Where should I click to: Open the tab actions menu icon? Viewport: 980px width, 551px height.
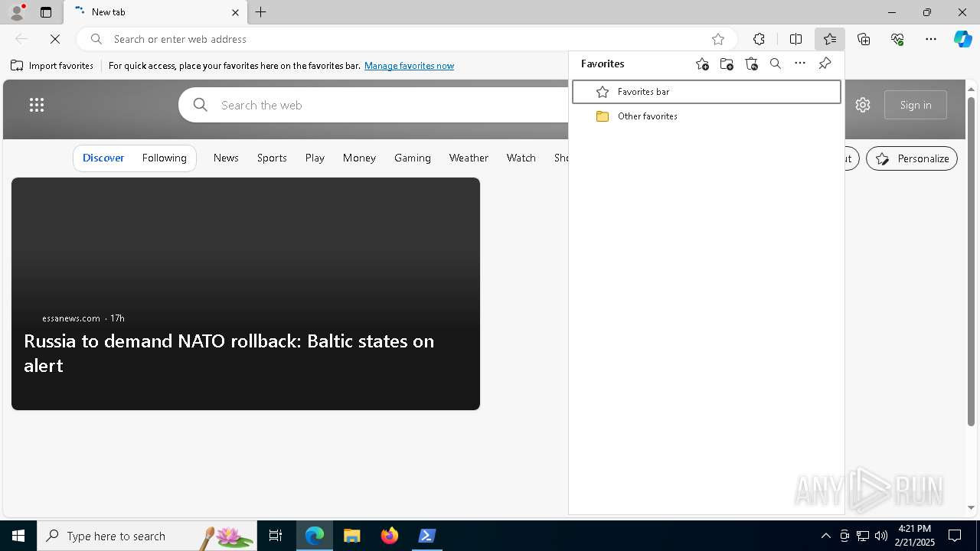coord(46,12)
